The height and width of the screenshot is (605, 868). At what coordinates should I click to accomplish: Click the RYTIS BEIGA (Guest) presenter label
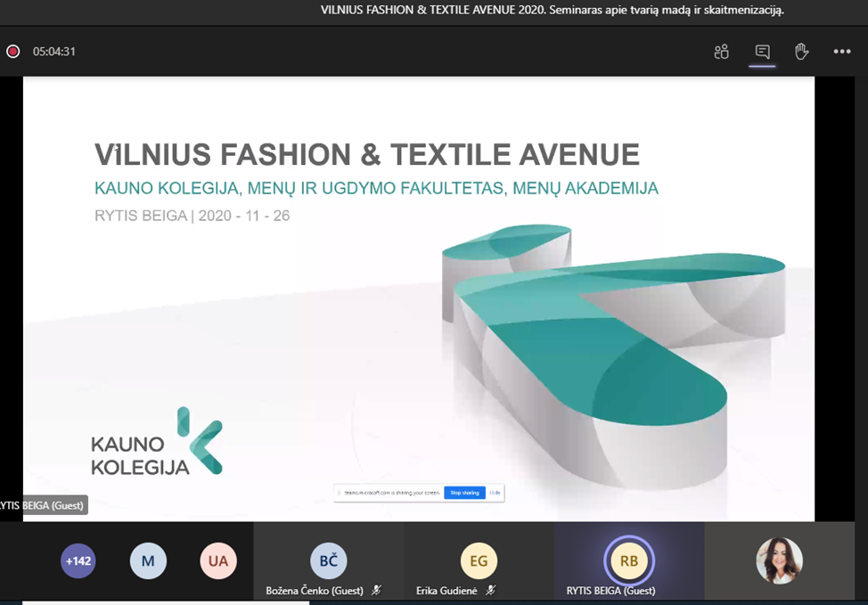(x=42, y=505)
